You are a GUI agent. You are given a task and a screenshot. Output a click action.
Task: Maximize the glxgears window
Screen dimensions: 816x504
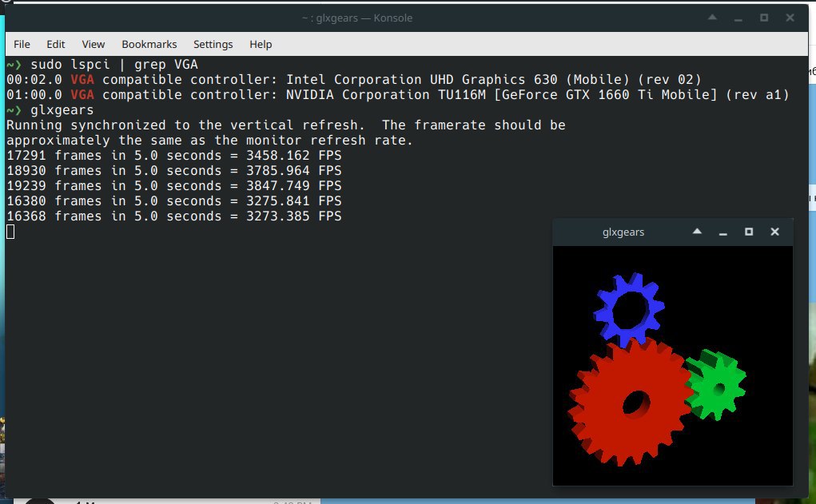tap(749, 232)
